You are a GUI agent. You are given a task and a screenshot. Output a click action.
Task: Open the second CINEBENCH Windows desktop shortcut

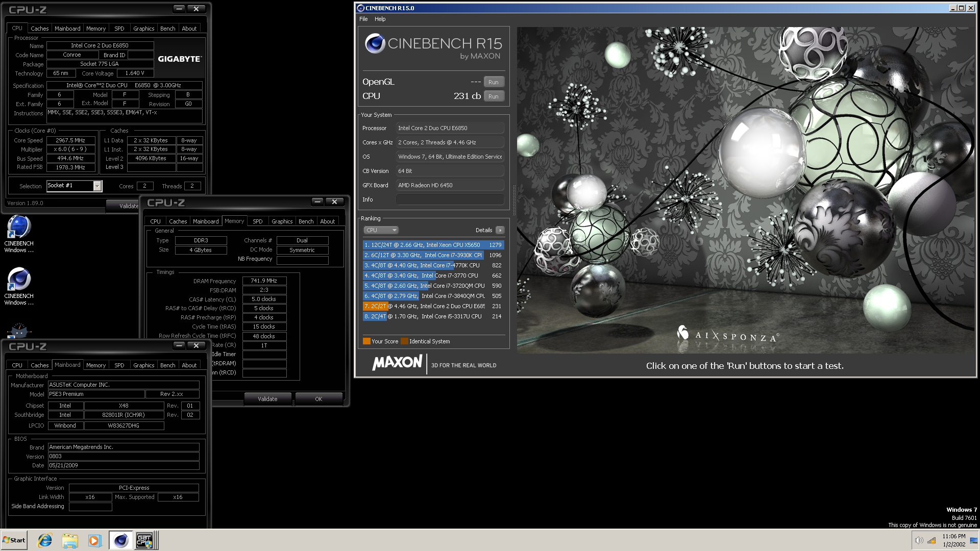(19, 286)
